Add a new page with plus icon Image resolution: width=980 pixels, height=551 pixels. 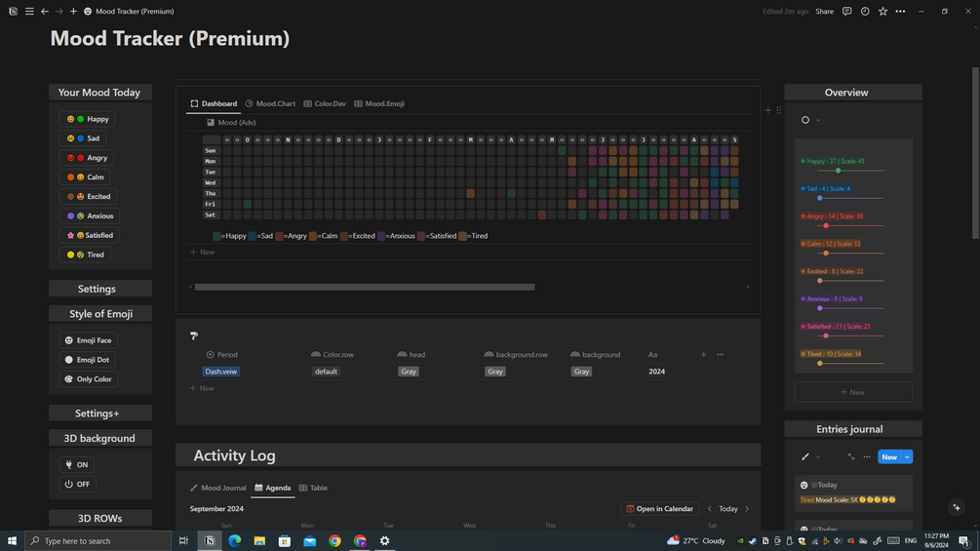point(73,12)
